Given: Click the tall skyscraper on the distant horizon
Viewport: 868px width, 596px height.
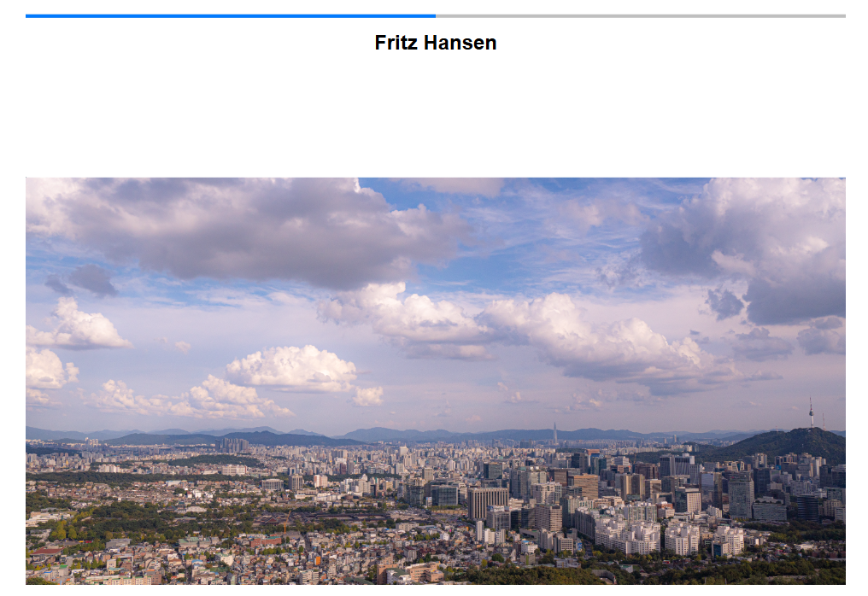Looking at the screenshot, I should coord(554,433).
